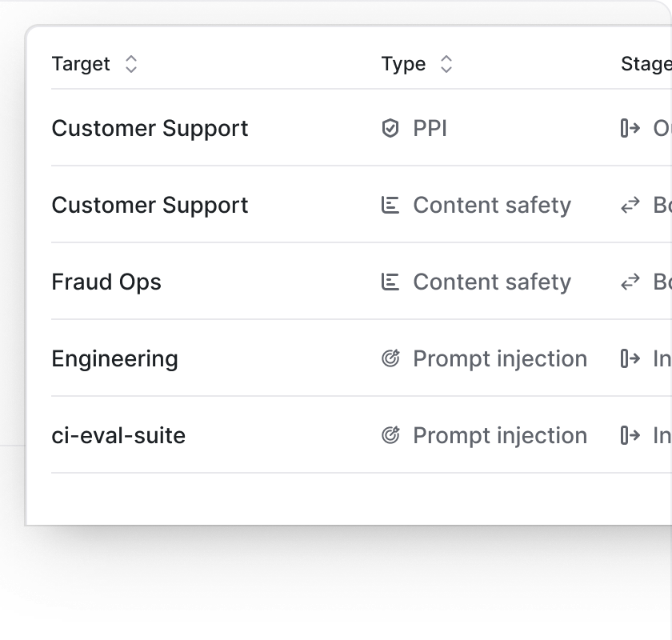Open Customer Support row with PPI type
Viewport: 672px width, 640px height.
click(x=362, y=128)
